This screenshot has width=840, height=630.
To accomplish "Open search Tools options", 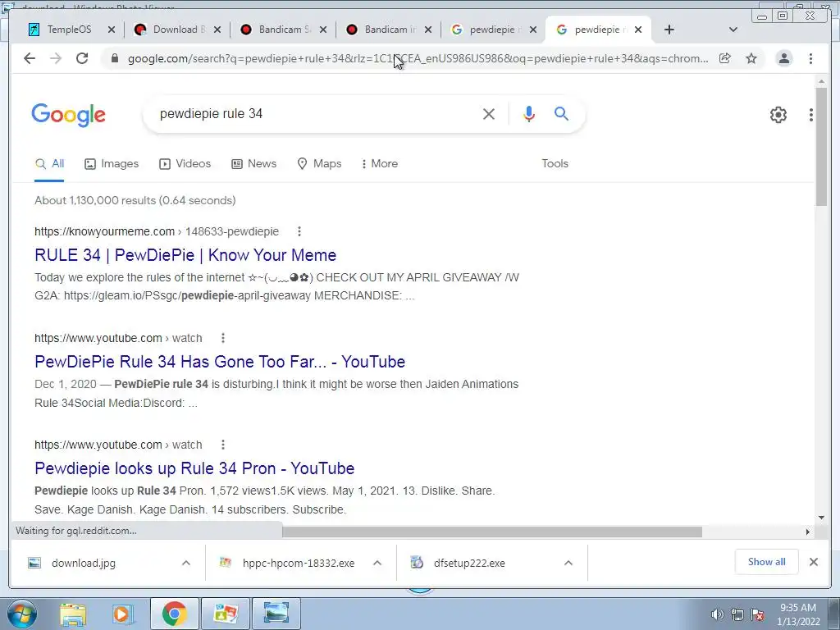I will point(555,163).
